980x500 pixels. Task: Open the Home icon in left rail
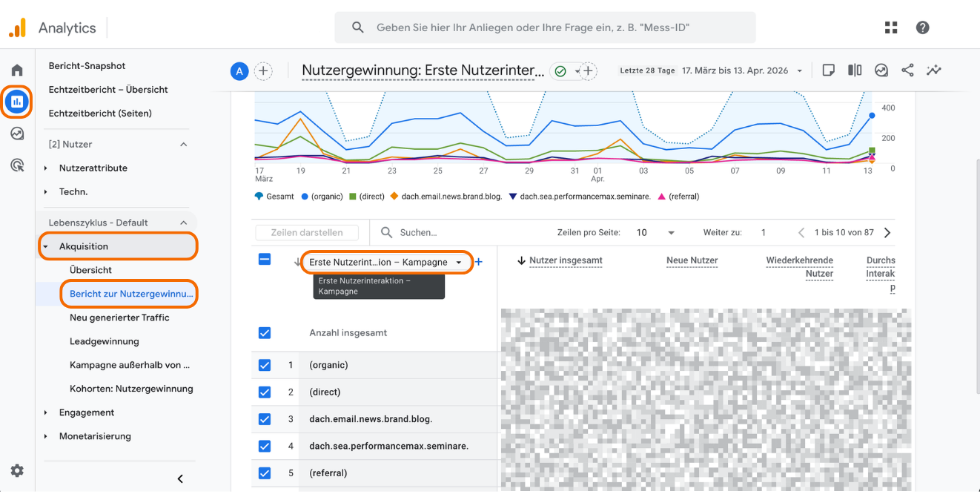tap(17, 70)
